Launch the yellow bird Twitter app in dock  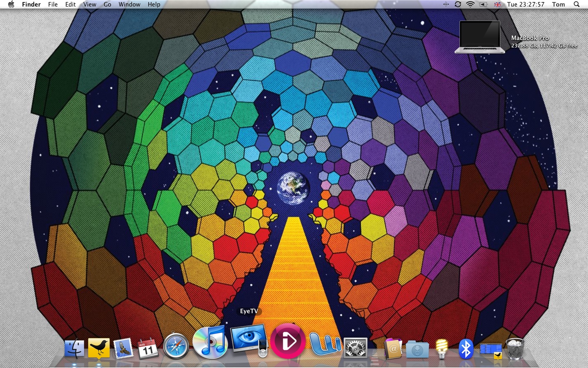pos(98,348)
